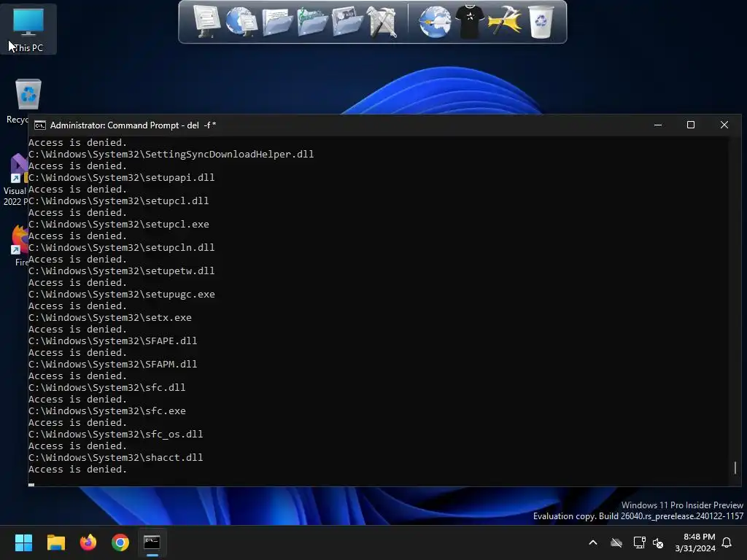Click the setupapi.dll path line
The height and width of the screenshot is (560, 747).
coord(122,178)
